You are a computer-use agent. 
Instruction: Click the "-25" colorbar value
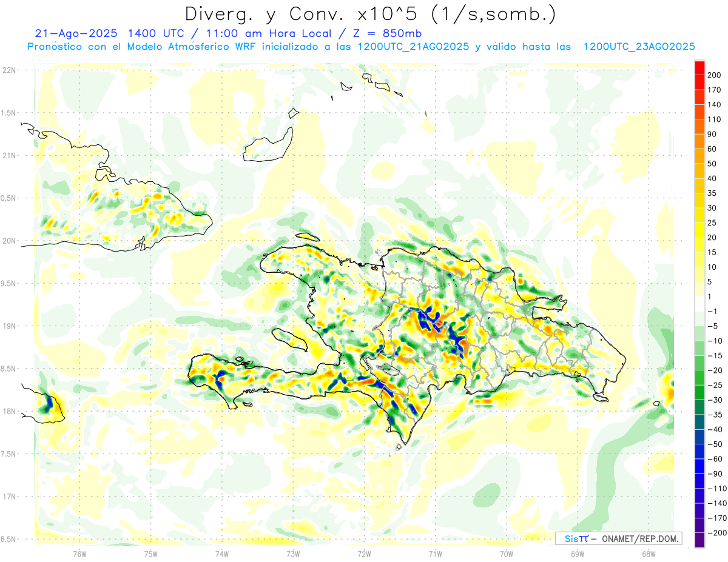(715, 385)
